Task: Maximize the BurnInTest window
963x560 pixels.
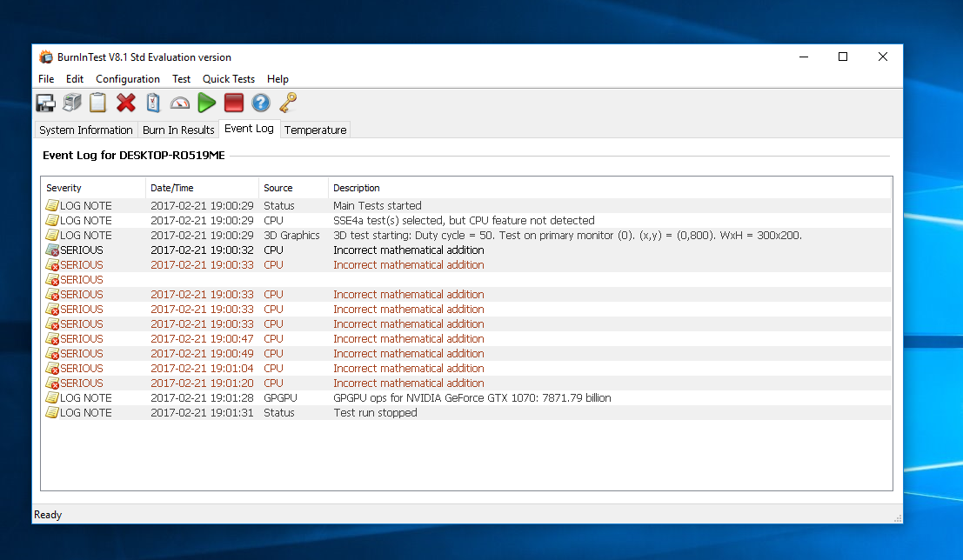Action: click(843, 57)
